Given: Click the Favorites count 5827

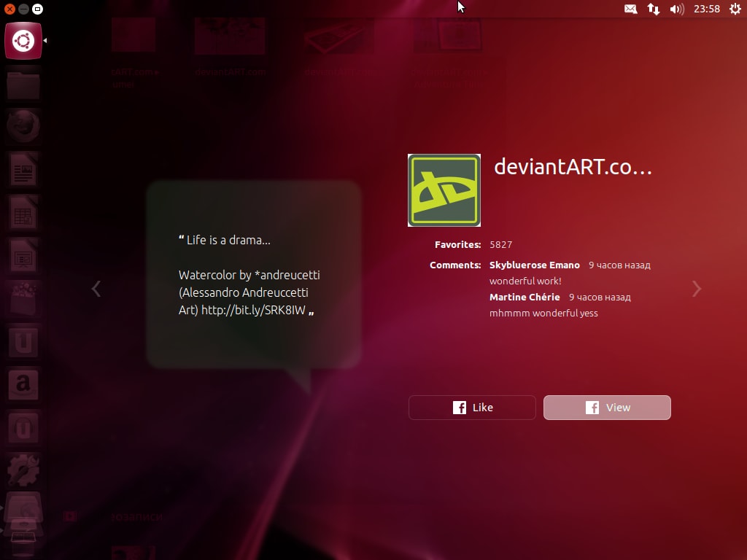Looking at the screenshot, I should pyautogui.click(x=500, y=245).
